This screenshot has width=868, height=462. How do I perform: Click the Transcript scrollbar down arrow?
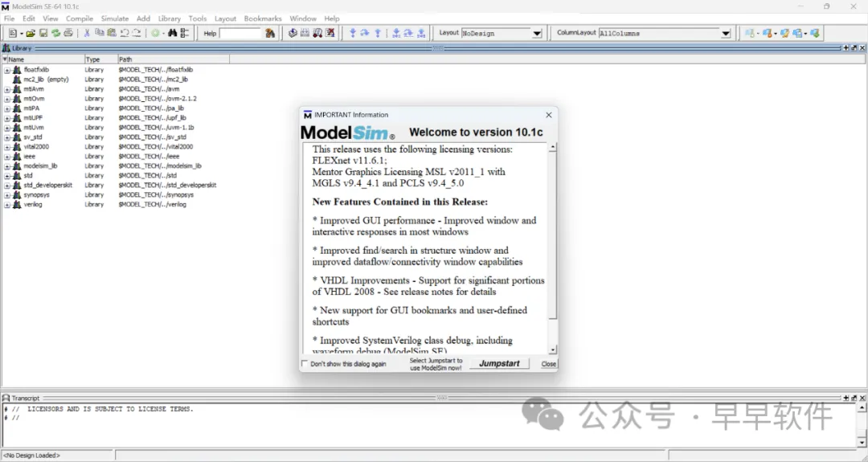pyautogui.click(x=862, y=443)
